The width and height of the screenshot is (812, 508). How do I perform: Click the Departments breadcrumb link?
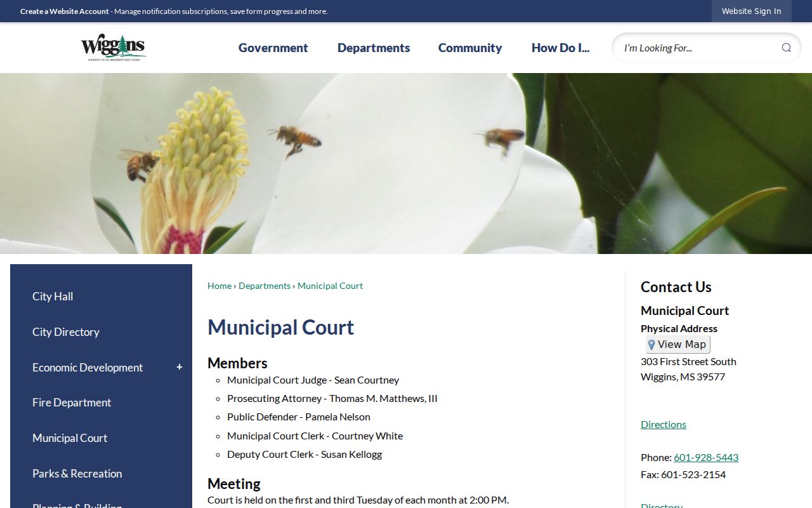(265, 286)
